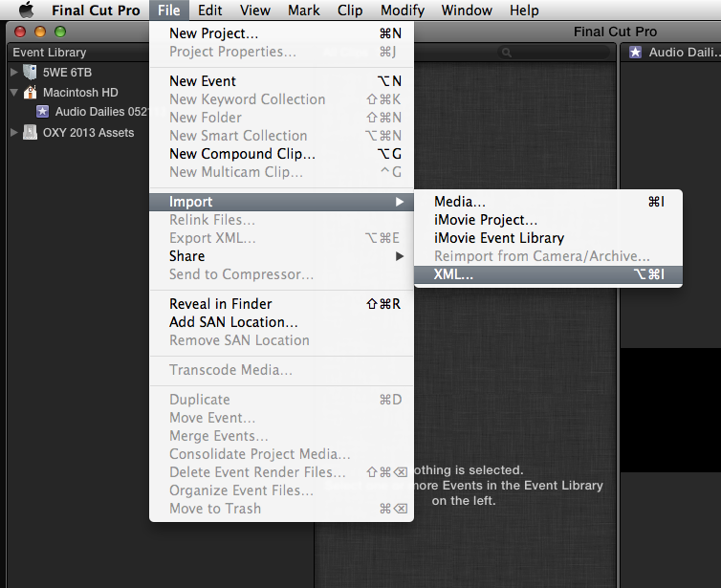Screen dimensions: 721x588
Task: Click the yellow minimize window button
Action: pos(40,32)
